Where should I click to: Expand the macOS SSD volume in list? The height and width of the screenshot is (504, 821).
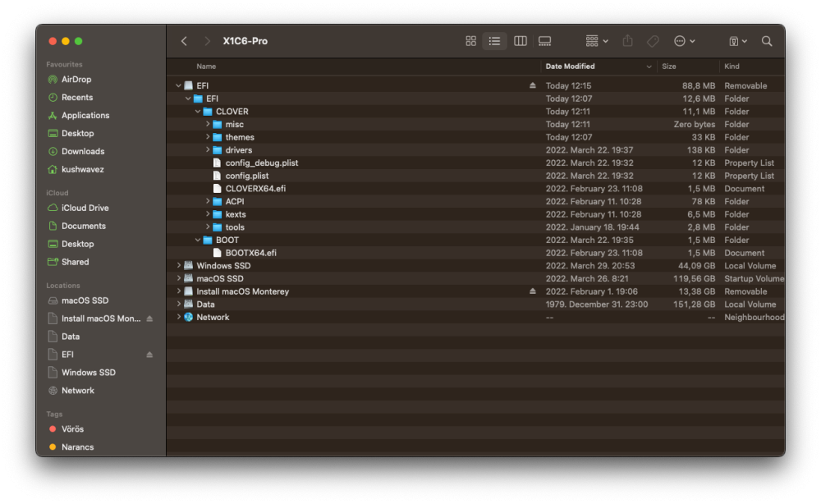[x=178, y=278]
